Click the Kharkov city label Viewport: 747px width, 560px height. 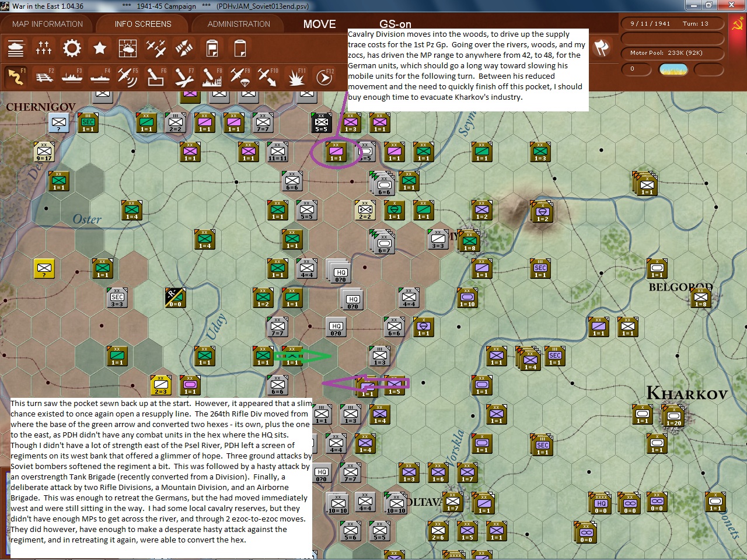(687, 393)
